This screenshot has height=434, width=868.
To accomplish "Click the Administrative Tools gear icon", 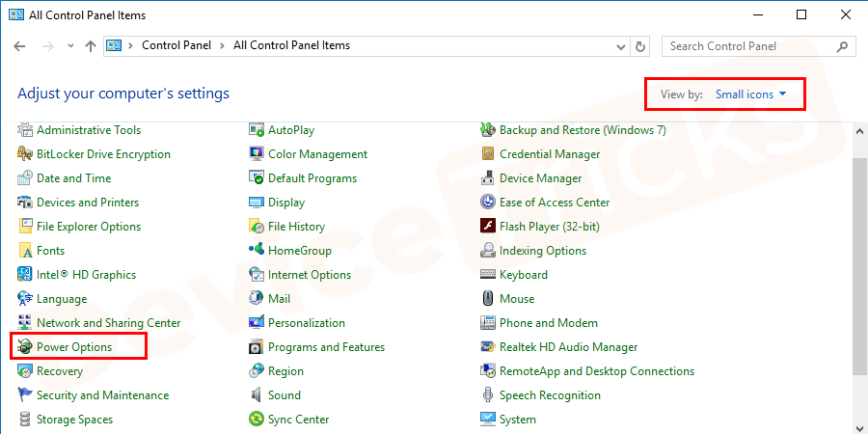I will pos(25,130).
